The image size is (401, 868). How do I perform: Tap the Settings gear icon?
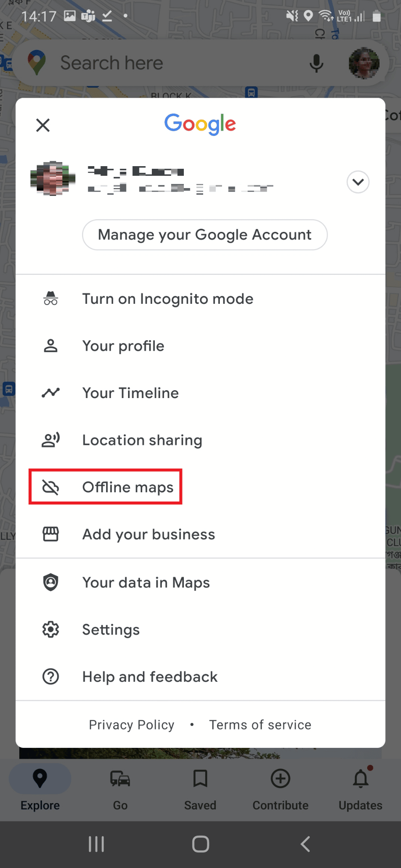(x=50, y=630)
